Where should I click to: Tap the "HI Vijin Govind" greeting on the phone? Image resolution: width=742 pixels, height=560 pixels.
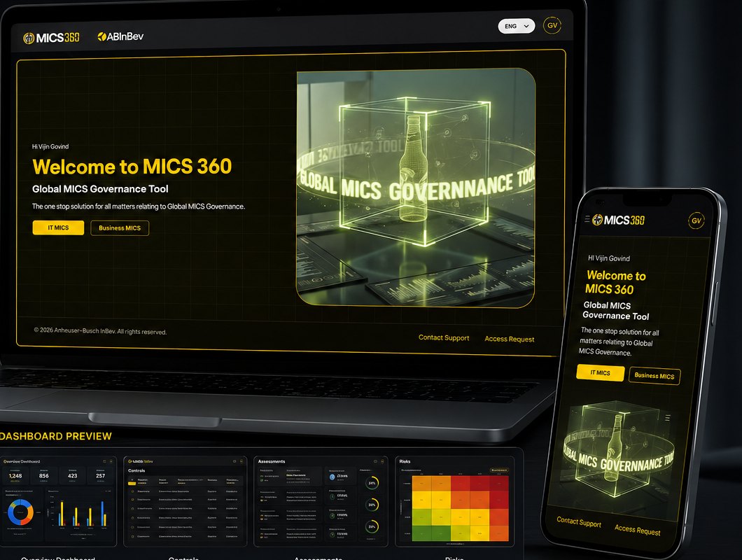click(609, 258)
